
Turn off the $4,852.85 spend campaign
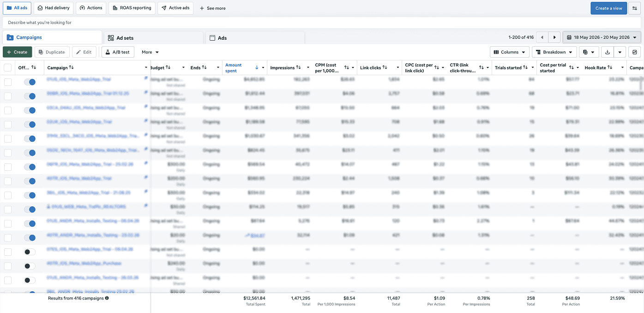pos(30,82)
